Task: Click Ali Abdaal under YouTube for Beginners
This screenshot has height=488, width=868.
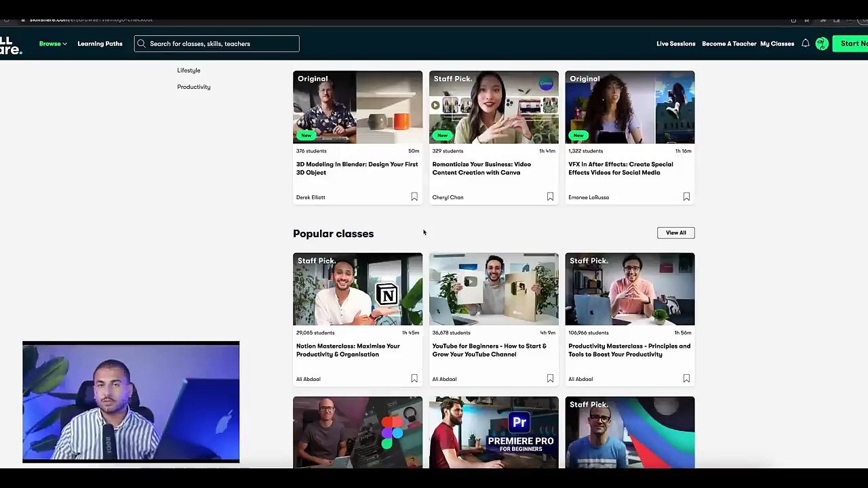Action: (x=444, y=379)
